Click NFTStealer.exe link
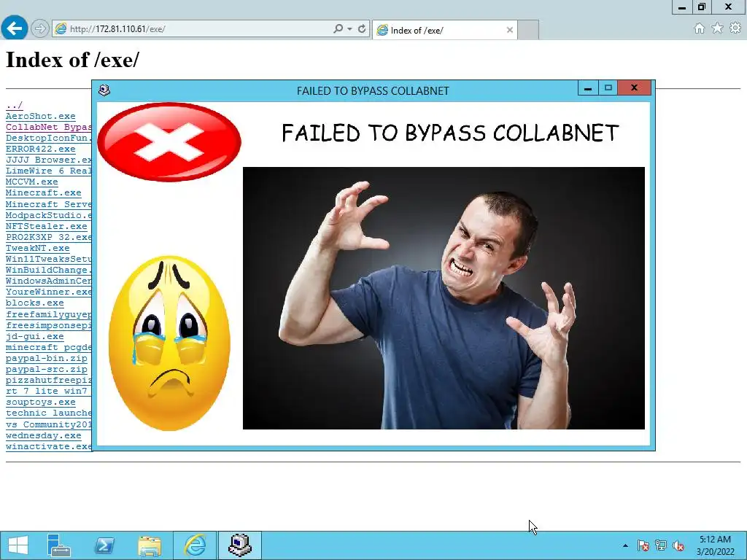747x560 pixels. pos(46,226)
